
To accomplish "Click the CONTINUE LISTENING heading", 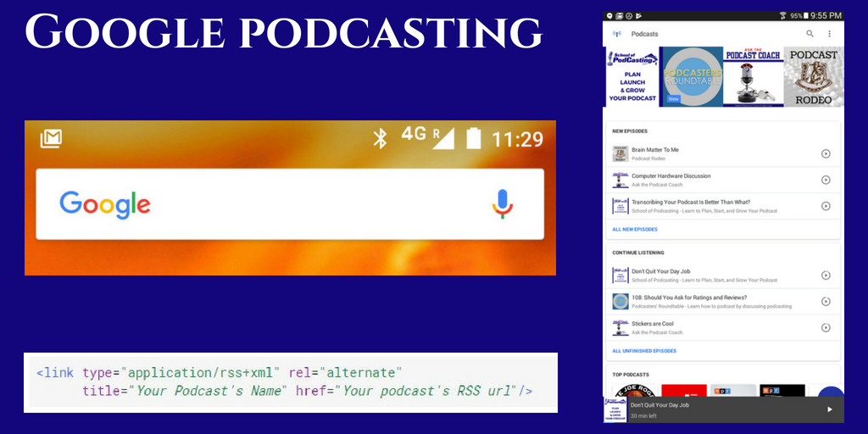I will coord(638,253).
